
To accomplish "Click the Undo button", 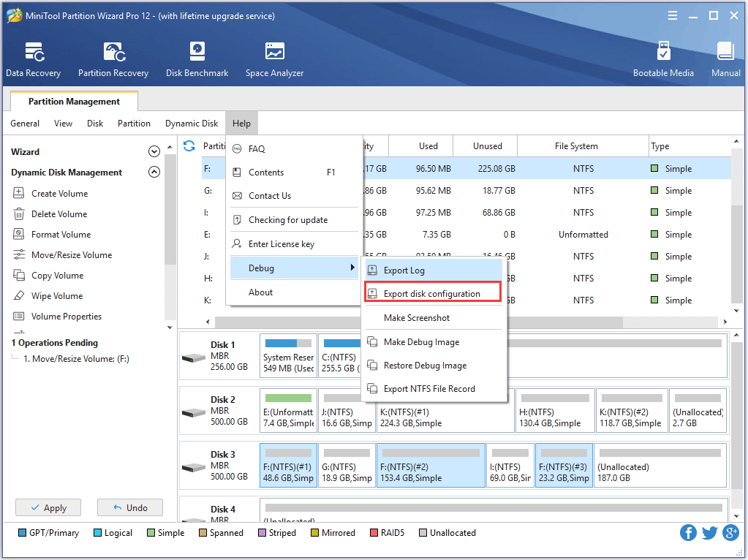I will coord(129,507).
